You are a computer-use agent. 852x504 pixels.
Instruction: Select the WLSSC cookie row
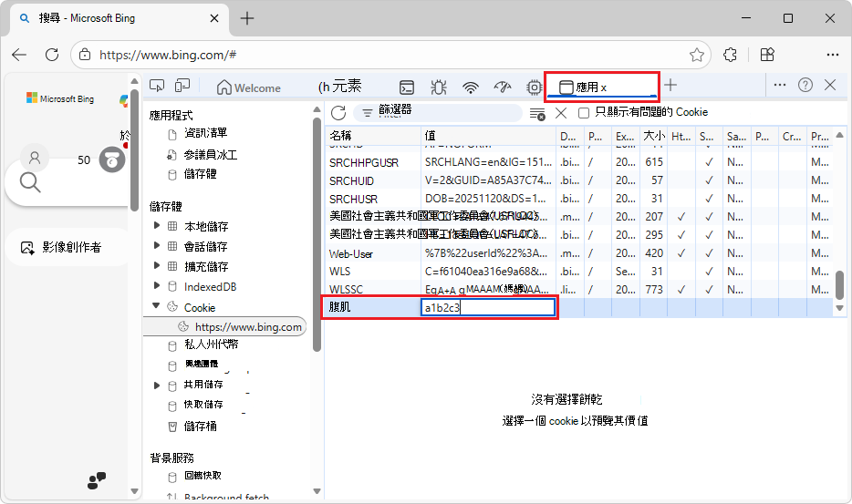pyautogui.click(x=578, y=290)
